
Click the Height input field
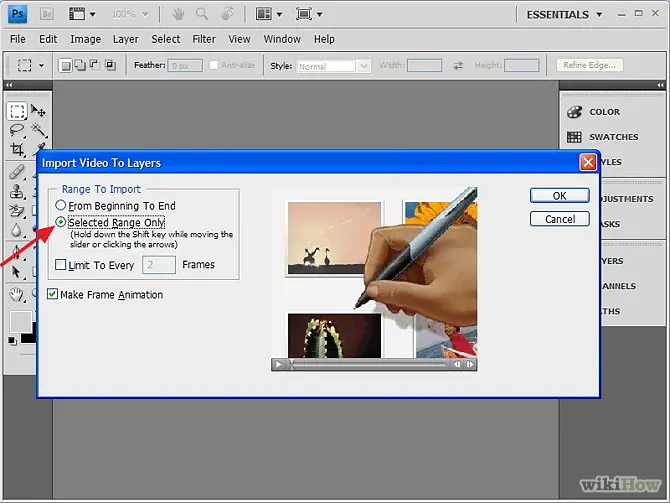click(x=522, y=65)
